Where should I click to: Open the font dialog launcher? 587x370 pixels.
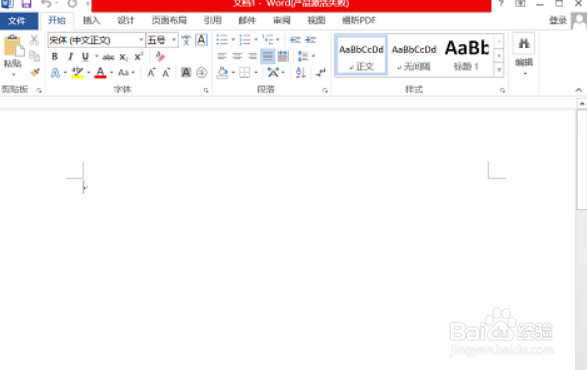click(206, 90)
